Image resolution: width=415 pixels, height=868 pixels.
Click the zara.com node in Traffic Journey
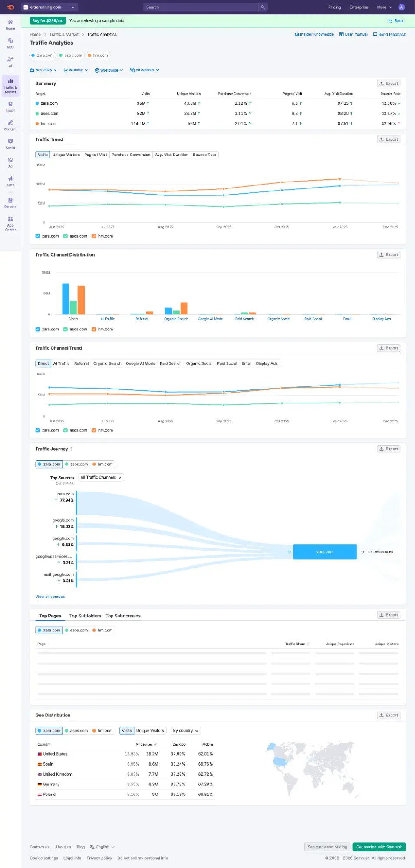coord(325,552)
